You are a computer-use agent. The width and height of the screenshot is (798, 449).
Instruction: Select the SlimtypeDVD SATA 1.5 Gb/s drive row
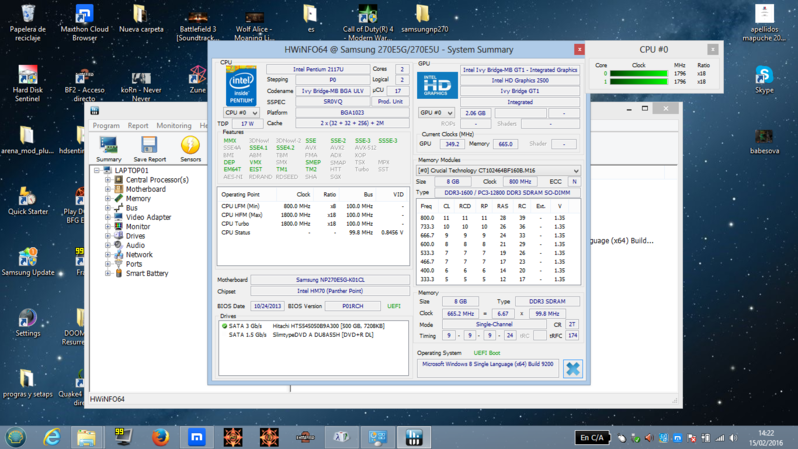coord(313,334)
